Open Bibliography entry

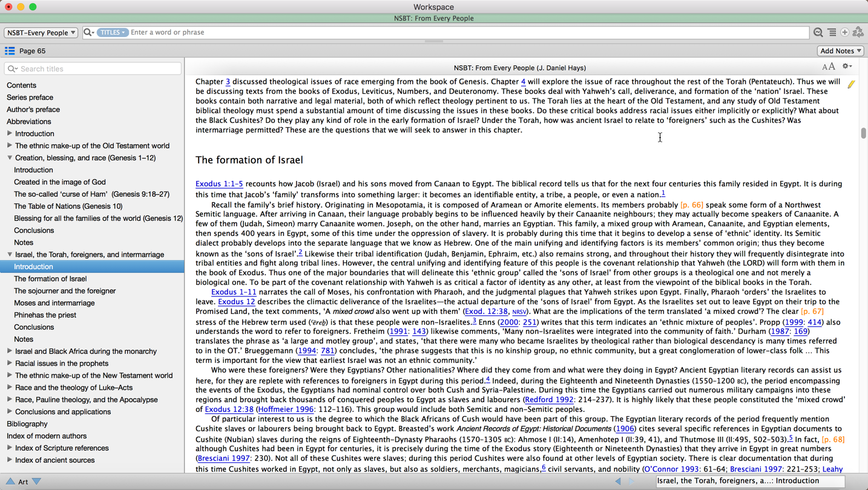pos(27,424)
